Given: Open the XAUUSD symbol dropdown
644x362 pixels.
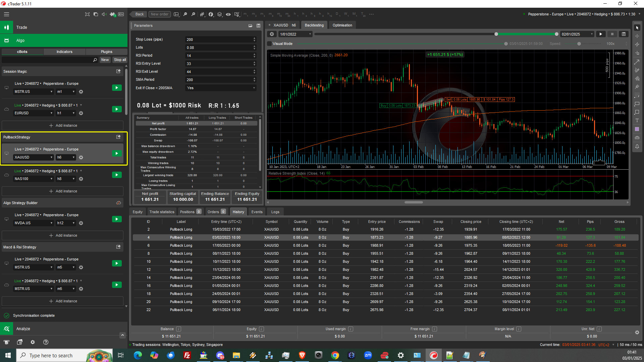Looking at the screenshot, I should pos(34,157).
